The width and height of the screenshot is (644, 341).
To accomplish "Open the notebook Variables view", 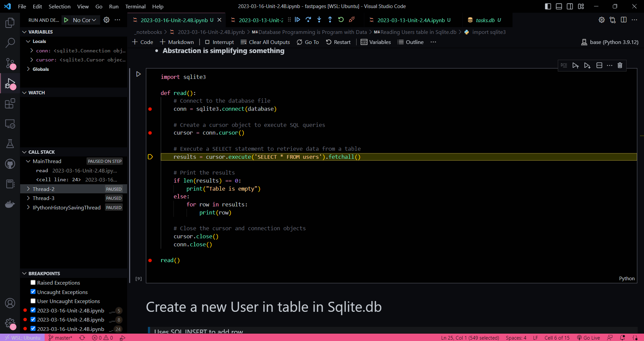I will point(376,42).
